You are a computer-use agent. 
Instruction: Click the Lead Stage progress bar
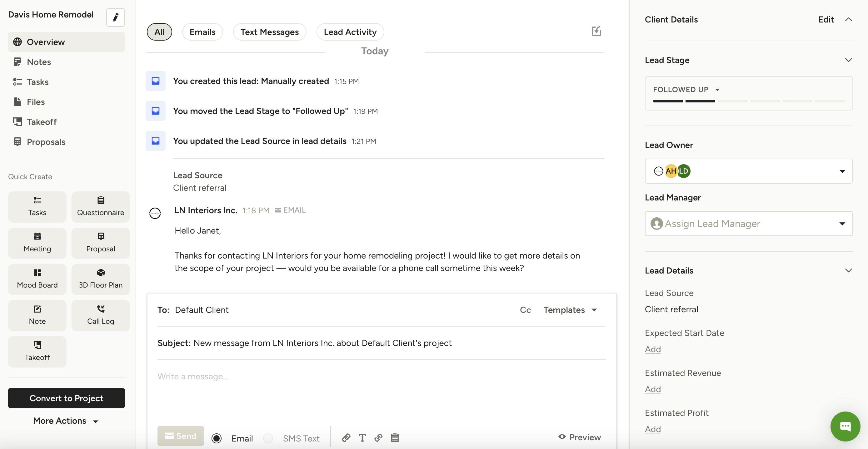749,101
